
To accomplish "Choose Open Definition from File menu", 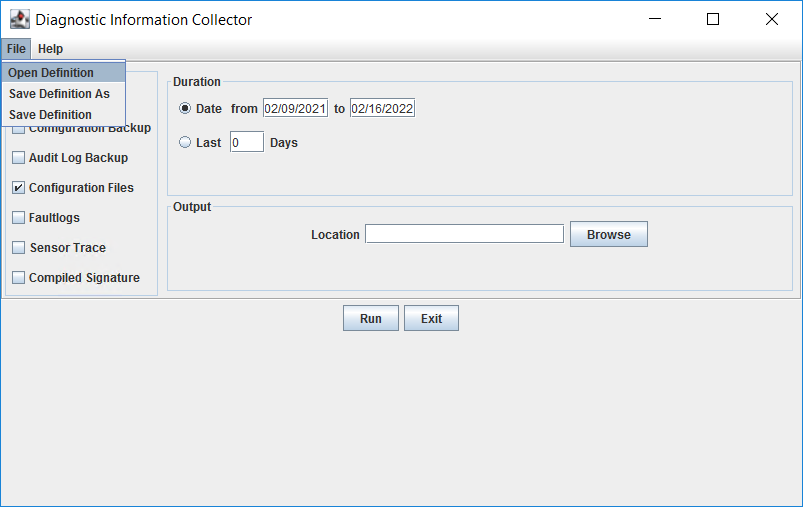I will click(64, 73).
